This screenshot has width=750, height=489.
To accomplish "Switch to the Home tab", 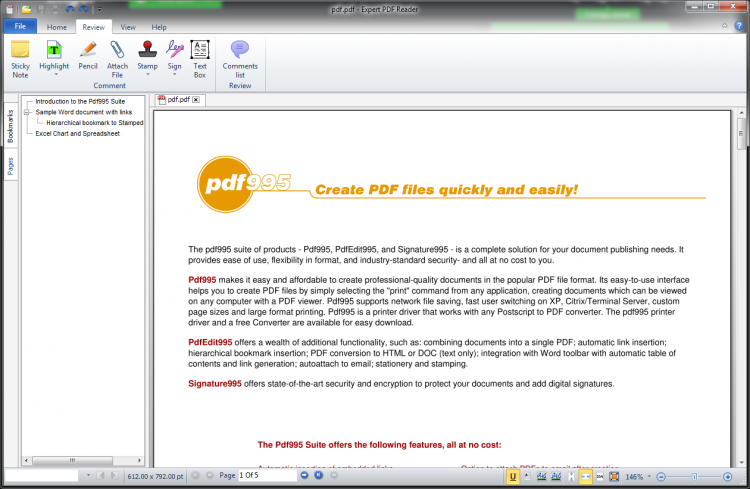I will (56, 27).
